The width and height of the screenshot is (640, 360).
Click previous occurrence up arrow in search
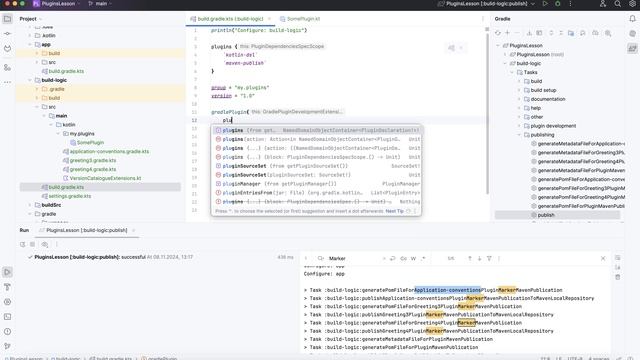[x=470, y=258]
